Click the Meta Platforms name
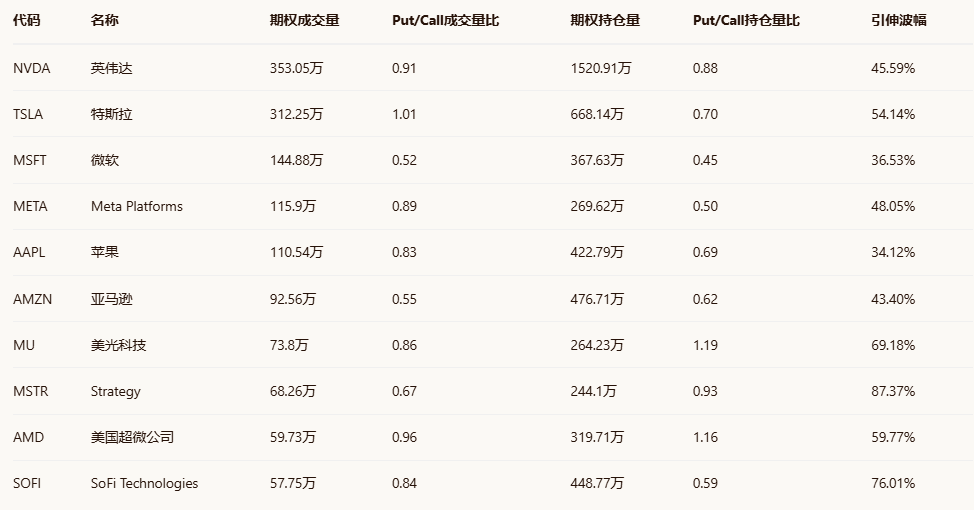 tap(137, 206)
